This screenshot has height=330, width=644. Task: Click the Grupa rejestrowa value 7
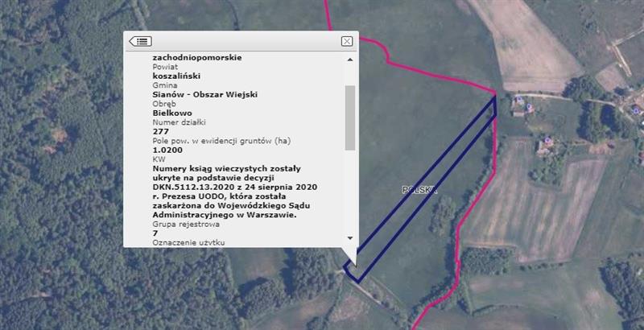pyautogui.click(x=155, y=233)
